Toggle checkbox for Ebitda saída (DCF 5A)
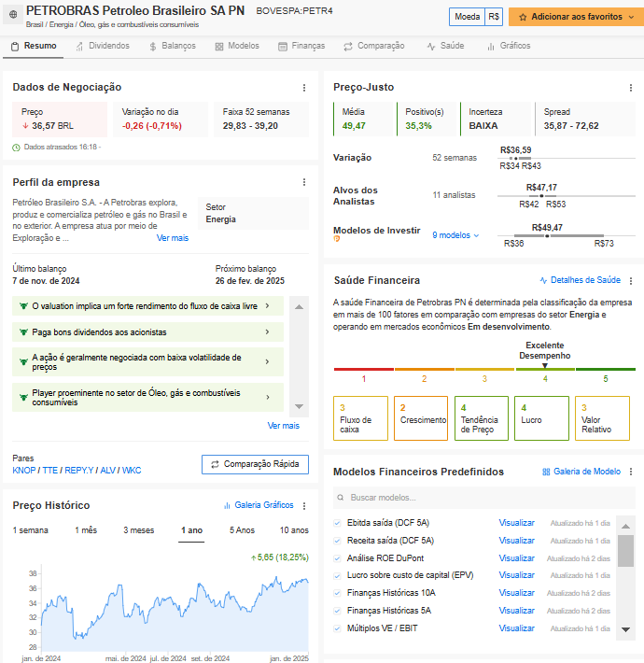Screen dimensions: 644x663 click(x=337, y=523)
